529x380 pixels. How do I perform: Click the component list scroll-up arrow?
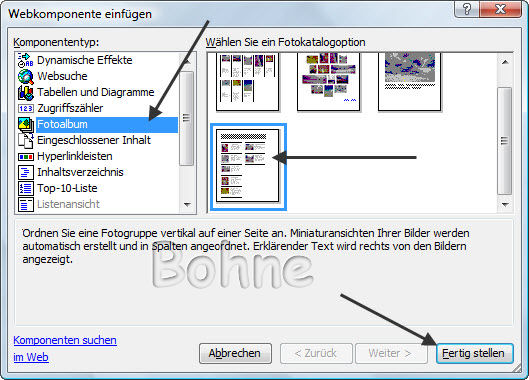point(187,61)
